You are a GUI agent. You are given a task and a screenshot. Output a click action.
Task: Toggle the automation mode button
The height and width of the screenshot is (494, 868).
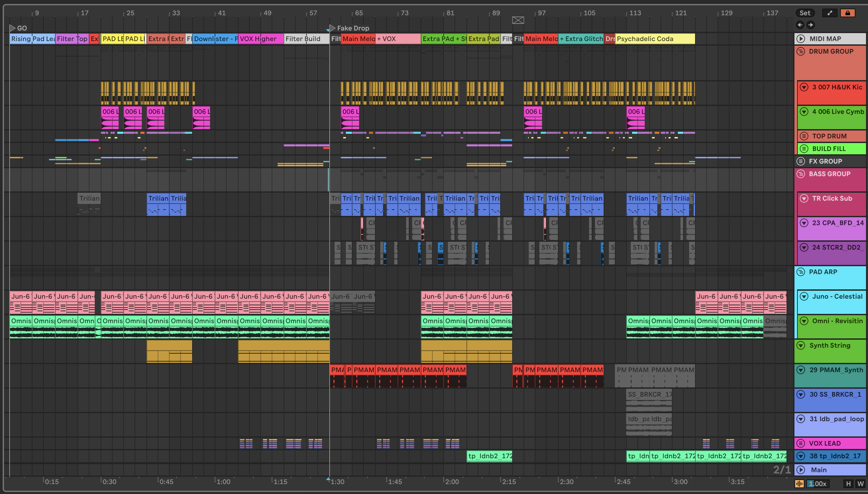tap(830, 13)
